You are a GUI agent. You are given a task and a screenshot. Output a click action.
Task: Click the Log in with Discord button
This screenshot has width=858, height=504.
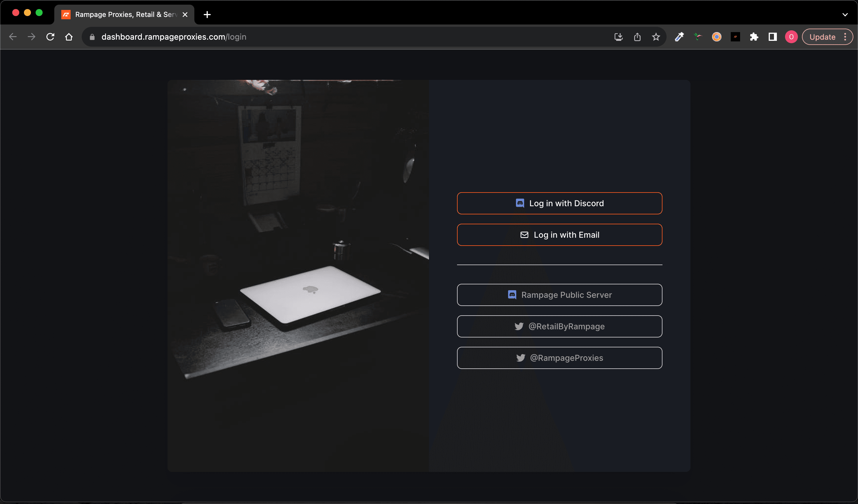point(559,203)
